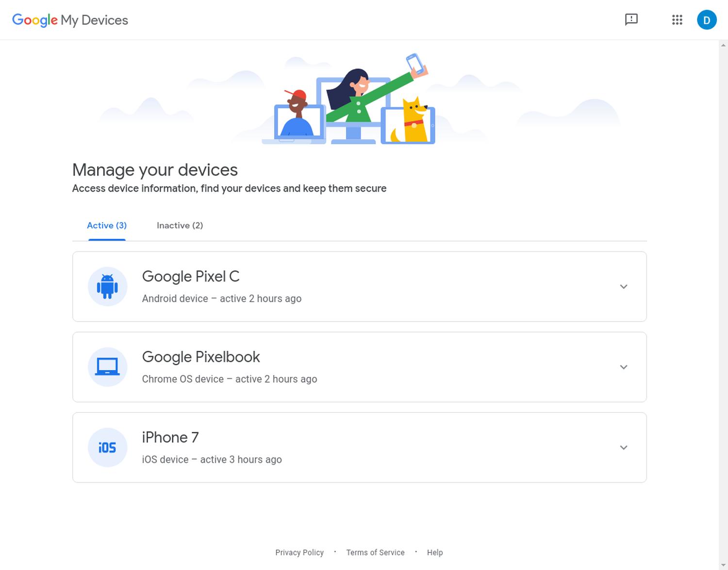Select the iPhone 7 device name
The height and width of the screenshot is (570, 728).
pos(170,438)
